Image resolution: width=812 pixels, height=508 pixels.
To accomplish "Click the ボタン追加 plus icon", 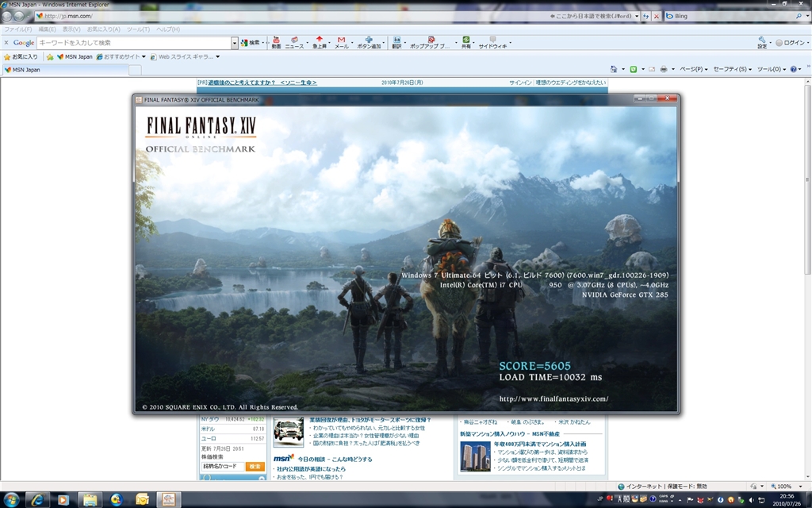I will 369,43.
